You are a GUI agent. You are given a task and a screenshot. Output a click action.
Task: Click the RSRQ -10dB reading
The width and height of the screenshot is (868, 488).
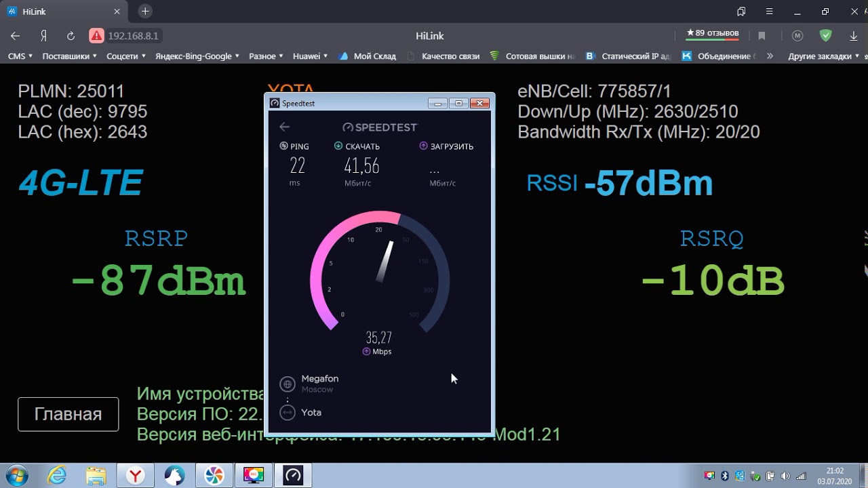(x=712, y=282)
